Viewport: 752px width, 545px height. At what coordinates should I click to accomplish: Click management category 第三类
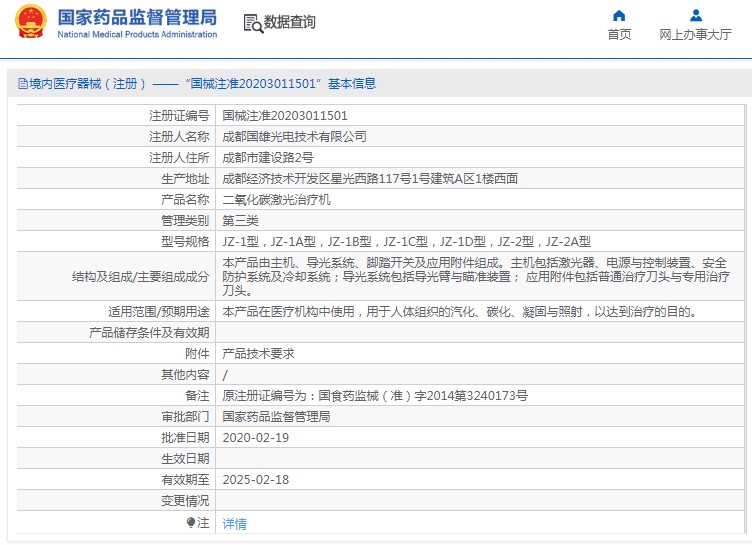pyautogui.click(x=241, y=221)
